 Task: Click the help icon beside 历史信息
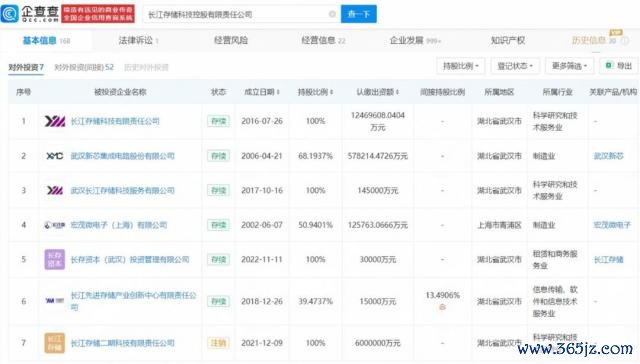pyautogui.click(x=625, y=41)
